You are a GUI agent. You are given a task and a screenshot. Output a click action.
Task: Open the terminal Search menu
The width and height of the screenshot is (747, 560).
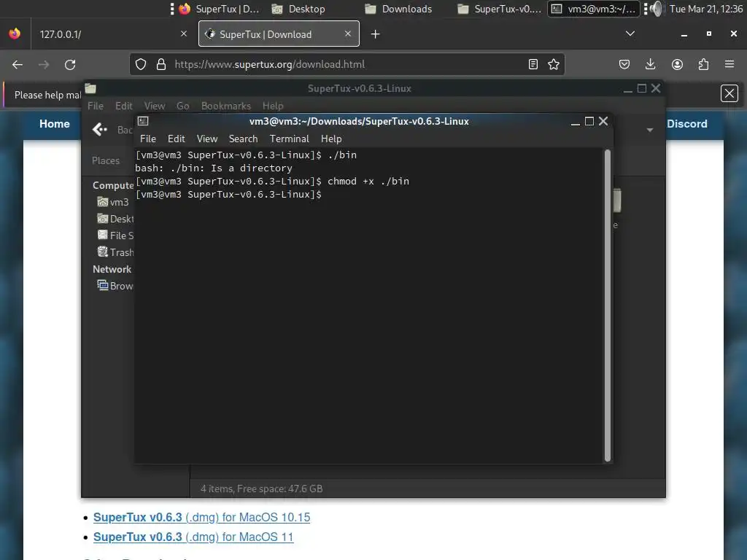tap(243, 139)
